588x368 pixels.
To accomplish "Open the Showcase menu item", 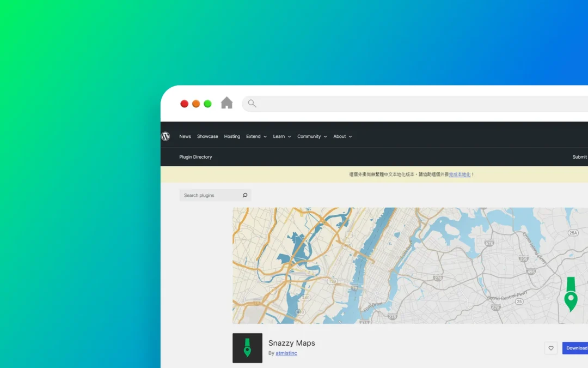I will tap(207, 136).
